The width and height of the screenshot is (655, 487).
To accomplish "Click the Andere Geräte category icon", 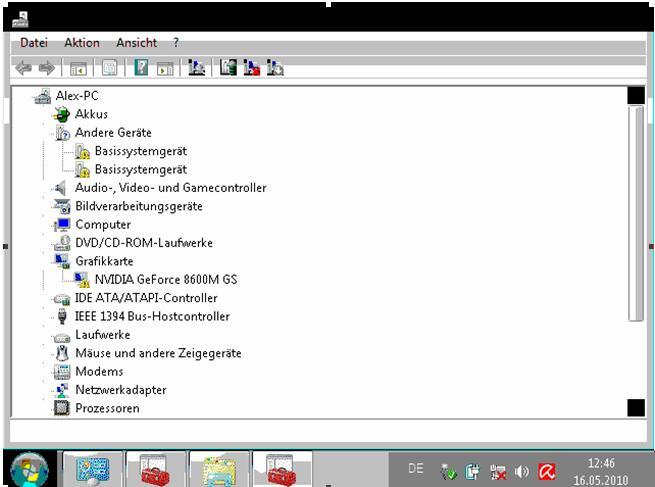I will [x=62, y=133].
